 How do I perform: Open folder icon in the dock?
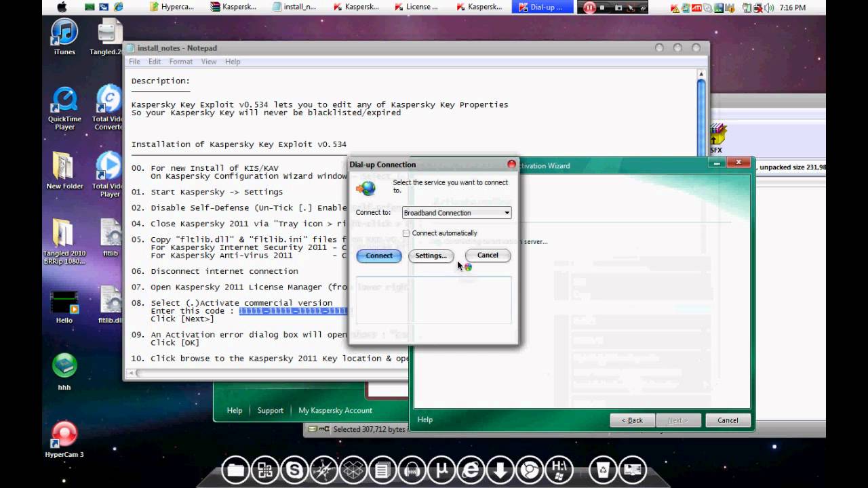pos(236,470)
